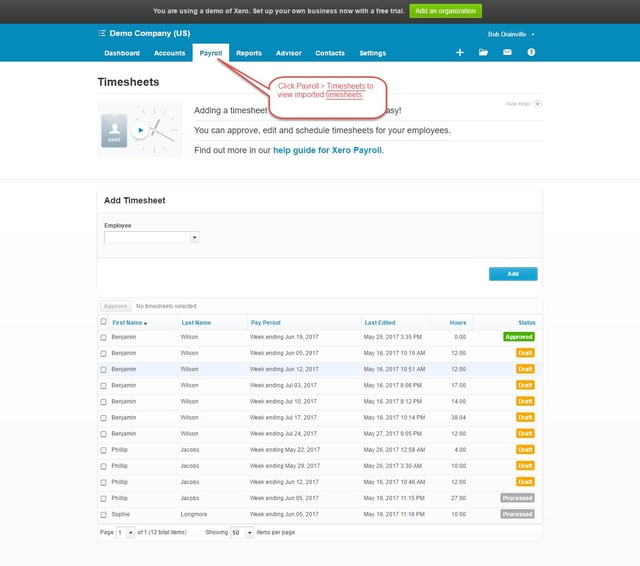Check Sophie Longmore timesheet row checkbox

[103, 515]
